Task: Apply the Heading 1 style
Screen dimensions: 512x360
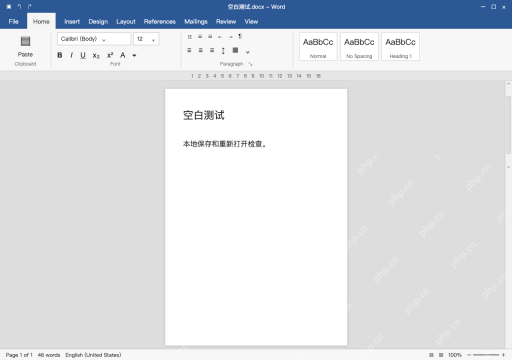Action: [x=400, y=47]
